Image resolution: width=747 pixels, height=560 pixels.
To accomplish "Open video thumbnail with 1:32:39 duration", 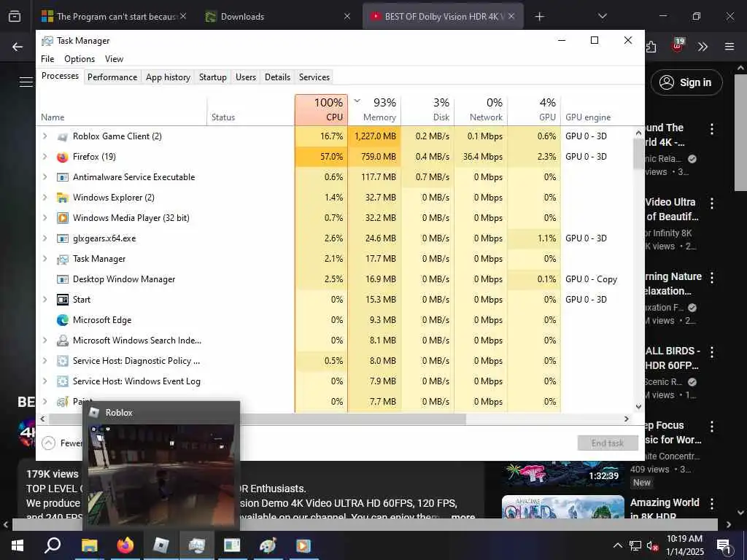I will tap(562, 472).
